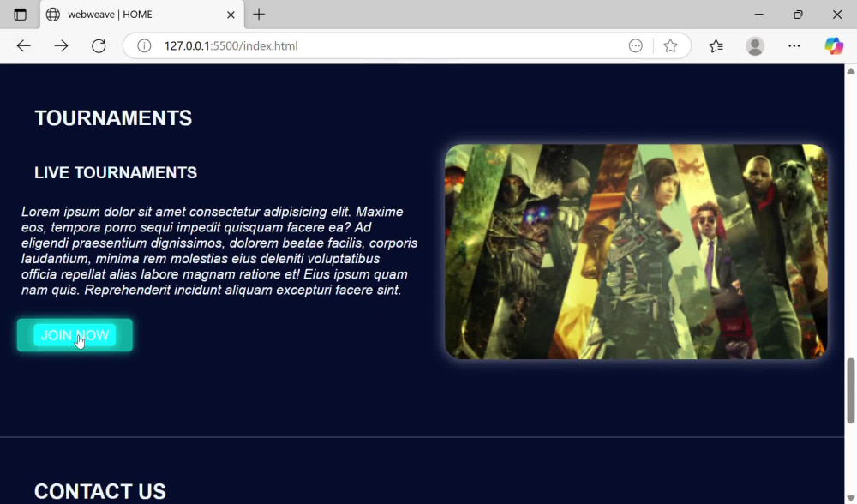Open the browser profile menu

point(755,46)
